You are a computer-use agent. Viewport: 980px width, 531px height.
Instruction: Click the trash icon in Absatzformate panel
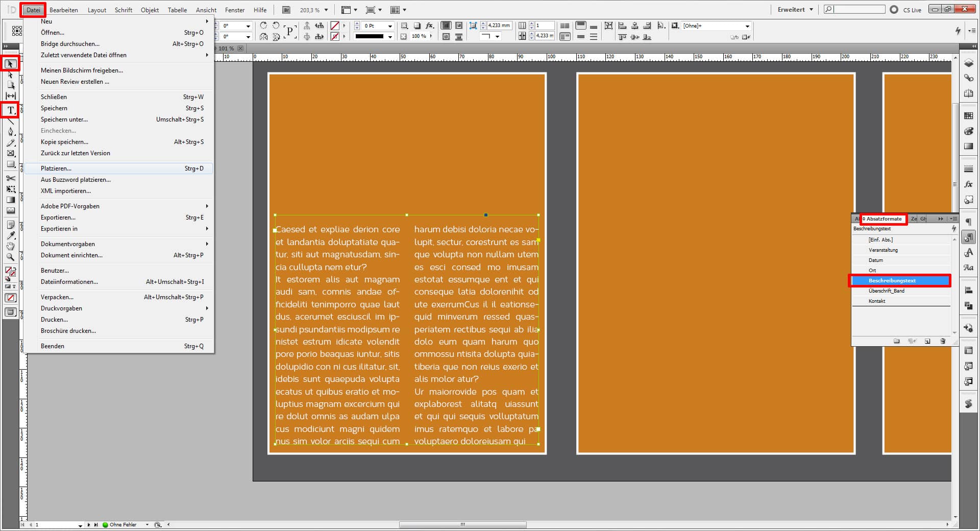pyautogui.click(x=942, y=341)
